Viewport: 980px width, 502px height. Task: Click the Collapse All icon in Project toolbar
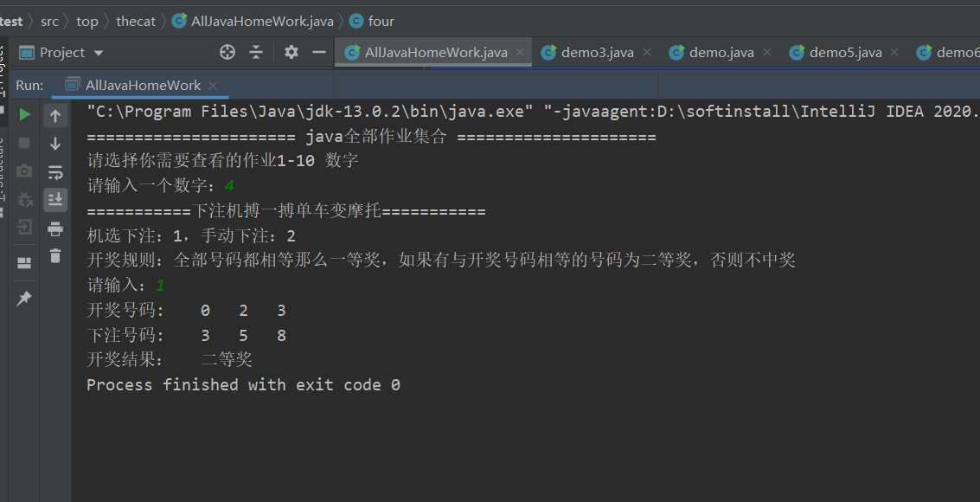click(256, 53)
